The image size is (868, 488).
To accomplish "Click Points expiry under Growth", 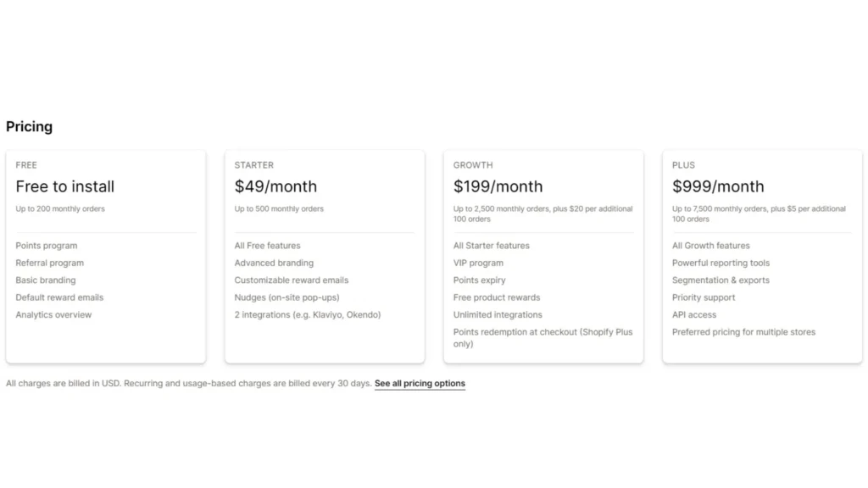I will (479, 280).
